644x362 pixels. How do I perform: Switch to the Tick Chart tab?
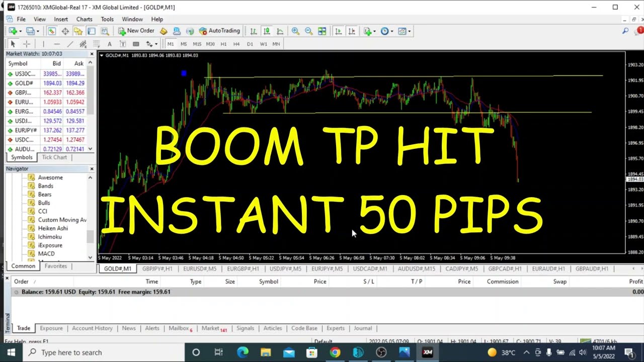coord(54,157)
